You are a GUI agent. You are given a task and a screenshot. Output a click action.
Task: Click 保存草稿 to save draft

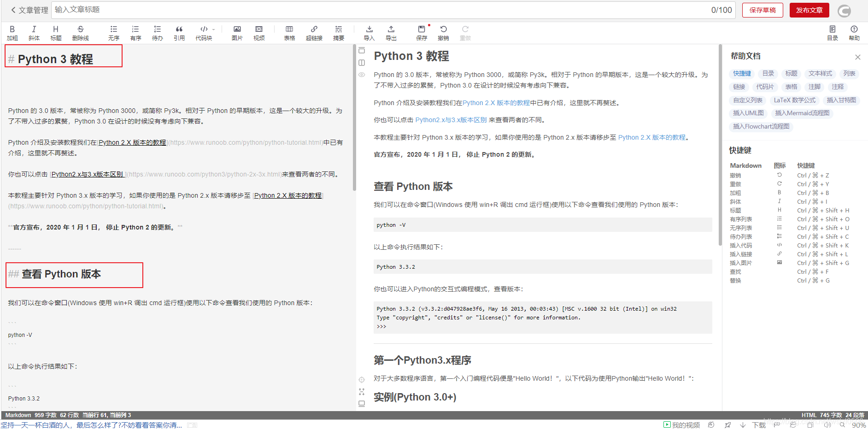tap(762, 10)
